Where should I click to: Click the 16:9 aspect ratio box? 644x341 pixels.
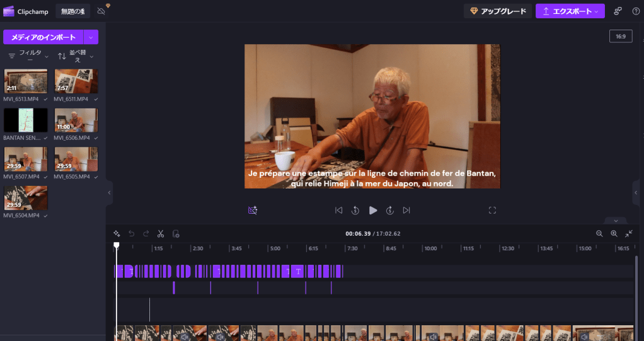click(x=620, y=37)
